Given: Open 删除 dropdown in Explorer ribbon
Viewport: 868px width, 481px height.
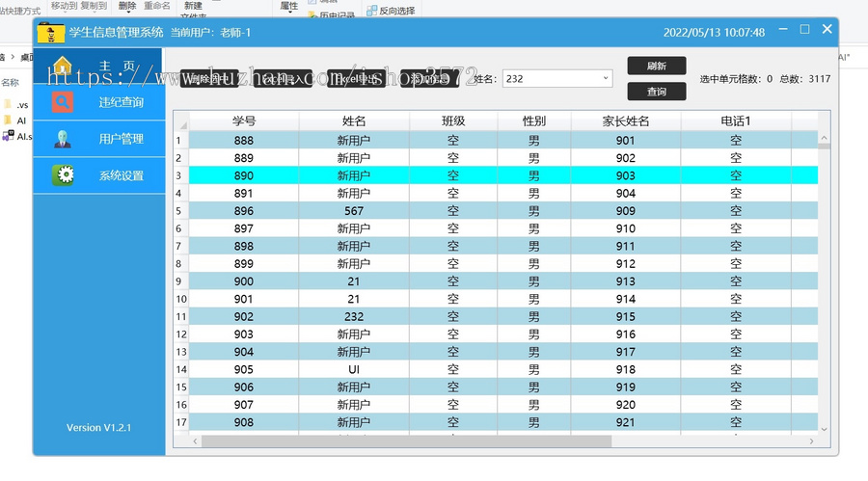Looking at the screenshot, I should pos(127,6).
